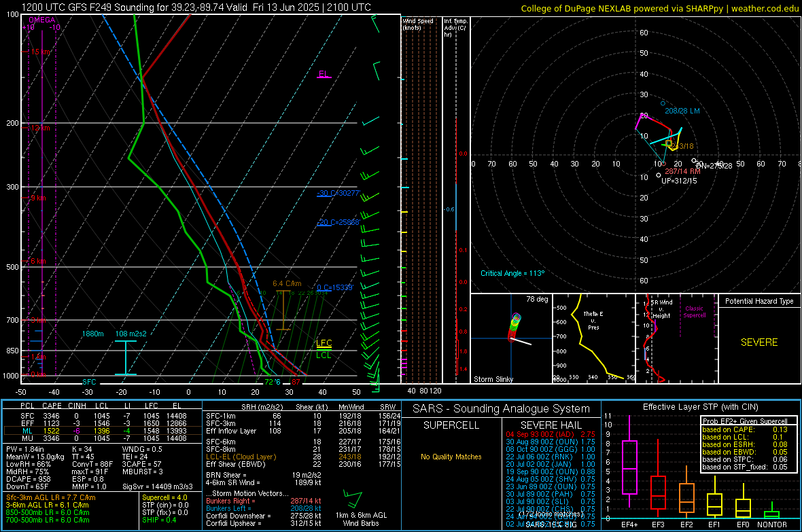802x532 pixels.
Task: Click the based on STP_fixed probability row
Action: (x=745, y=467)
